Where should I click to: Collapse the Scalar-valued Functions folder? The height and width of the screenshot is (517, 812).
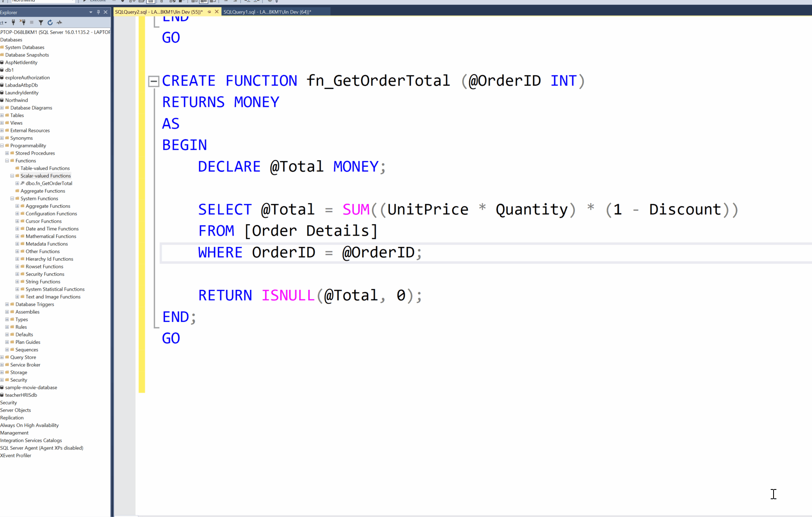12,176
